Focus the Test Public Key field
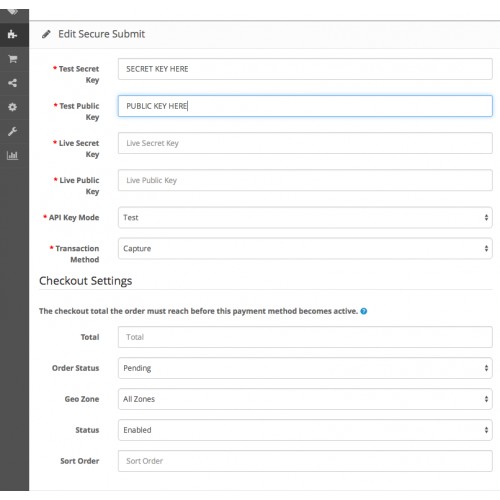Viewport: 500px width, 500px height. tap(305, 106)
